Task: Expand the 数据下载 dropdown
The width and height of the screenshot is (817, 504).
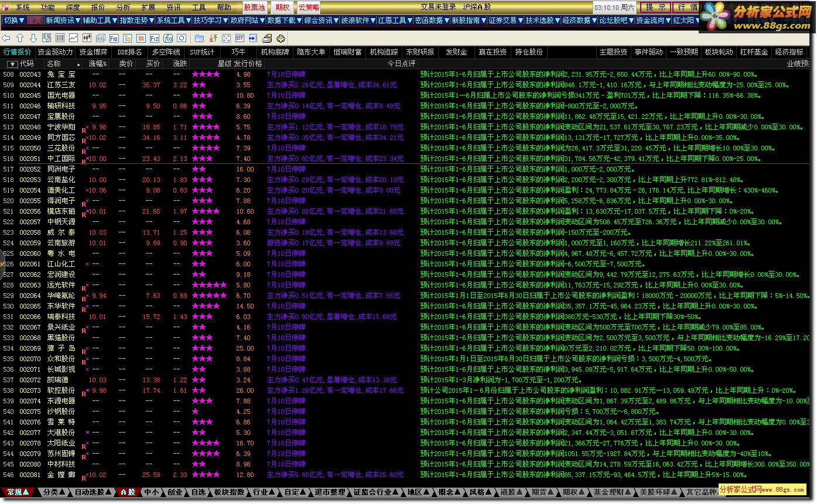Action: pos(284,20)
